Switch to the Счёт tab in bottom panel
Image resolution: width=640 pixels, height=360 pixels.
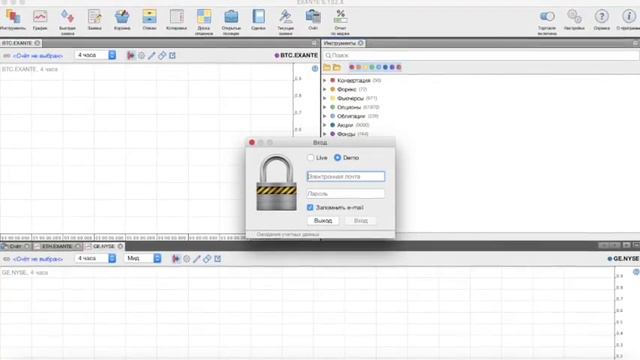click(x=15, y=247)
